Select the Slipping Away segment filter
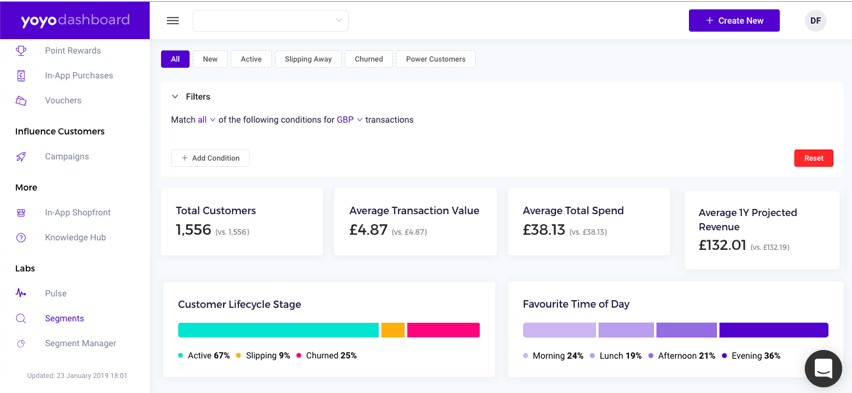 (308, 59)
